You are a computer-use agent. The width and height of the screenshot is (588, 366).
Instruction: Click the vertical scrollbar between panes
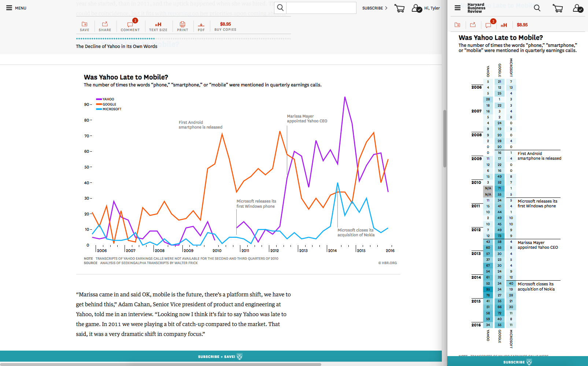445,138
